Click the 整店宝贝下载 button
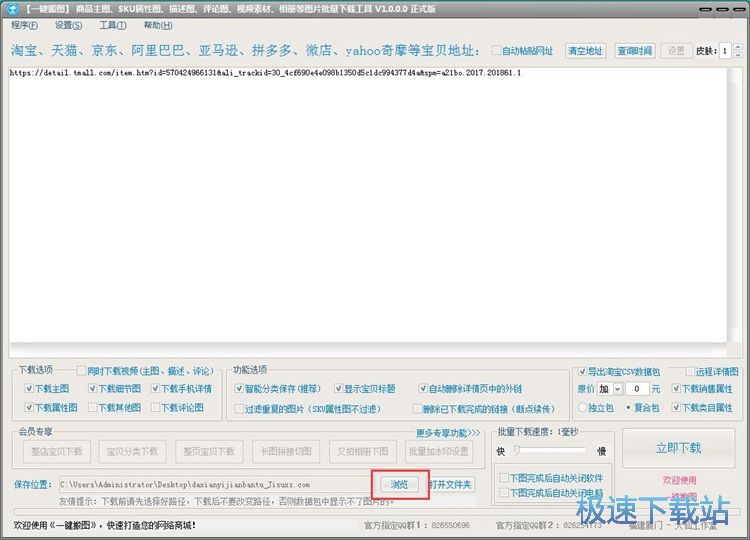This screenshot has width=750, height=540. [x=56, y=452]
